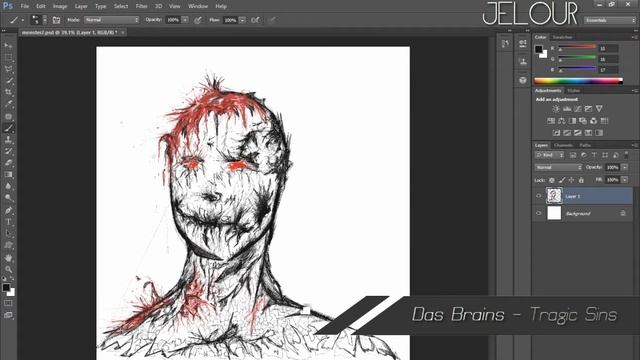This screenshot has width=640, height=360.
Task: Click the foreground color swatch in toolbox
Action: 6,287
